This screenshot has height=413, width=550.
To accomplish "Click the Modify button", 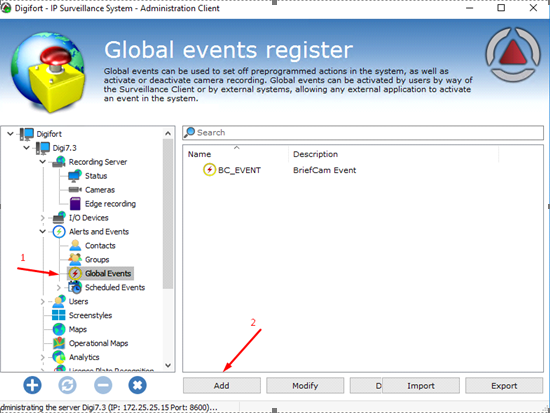I will (305, 385).
